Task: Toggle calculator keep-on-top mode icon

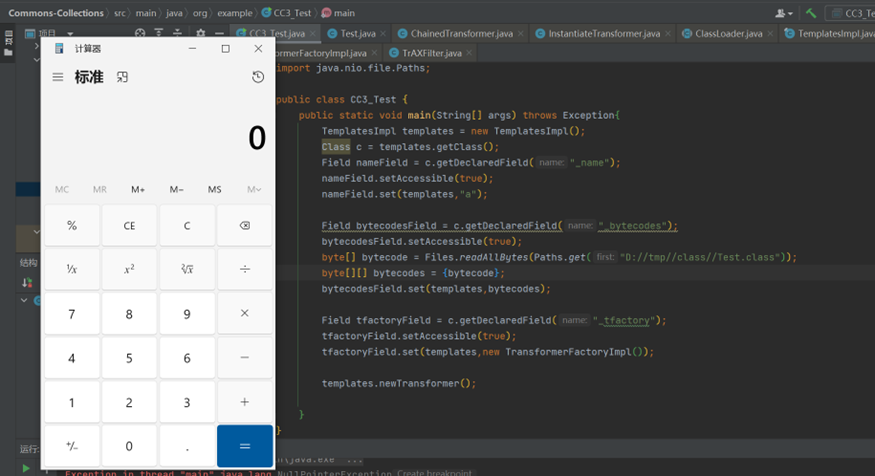Action: (122, 77)
